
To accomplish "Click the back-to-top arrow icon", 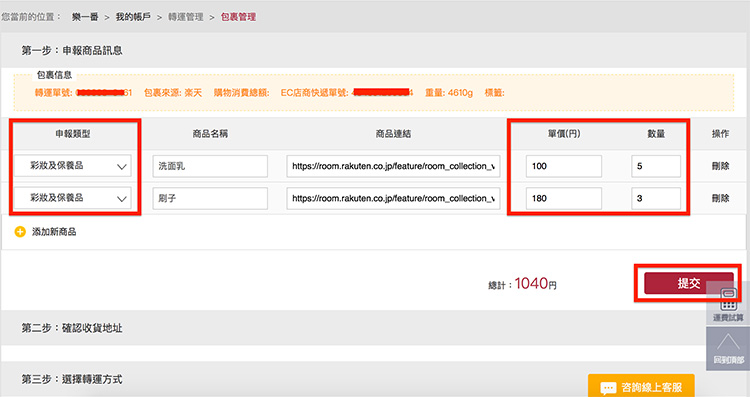I will click(728, 342).
